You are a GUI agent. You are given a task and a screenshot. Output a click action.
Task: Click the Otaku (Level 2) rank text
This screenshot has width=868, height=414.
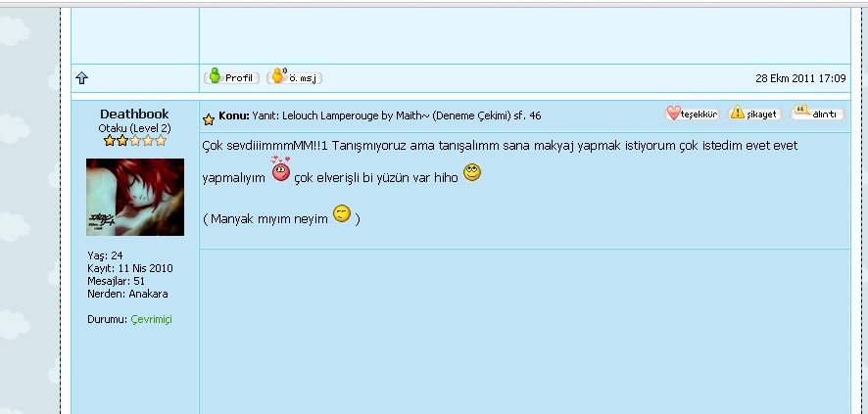(134, 128)
